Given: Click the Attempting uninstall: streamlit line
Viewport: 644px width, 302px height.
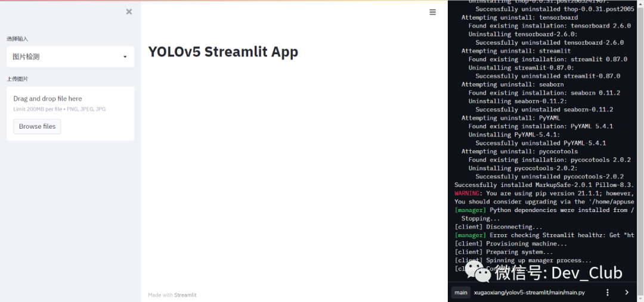Looking at the screenshot, I should coord(516,51).
